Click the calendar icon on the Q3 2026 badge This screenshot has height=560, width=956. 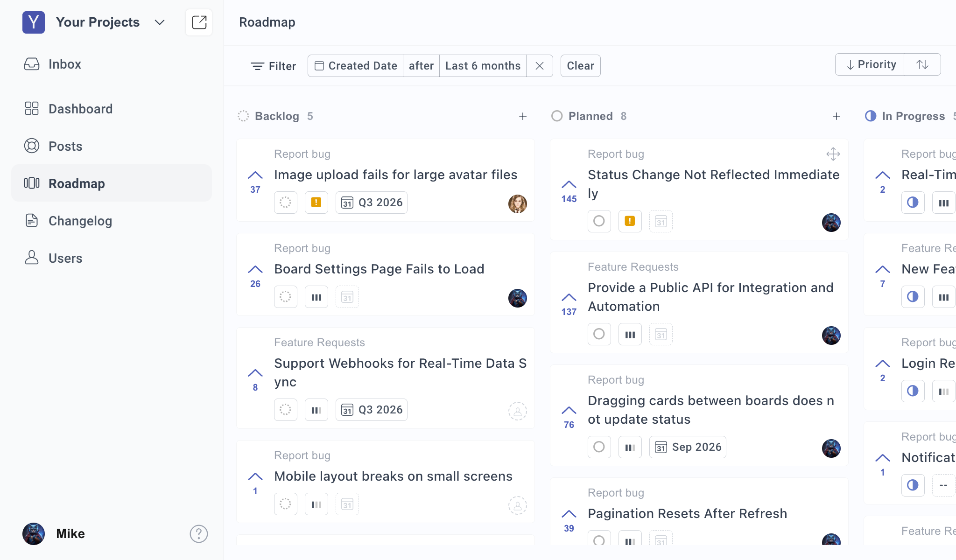pyautogui.click(x=348, y=203)
